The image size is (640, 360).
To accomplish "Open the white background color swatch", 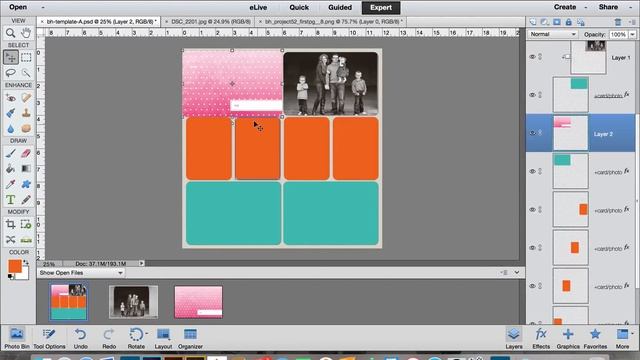I will pyautogui.click(x=24, y=275).
